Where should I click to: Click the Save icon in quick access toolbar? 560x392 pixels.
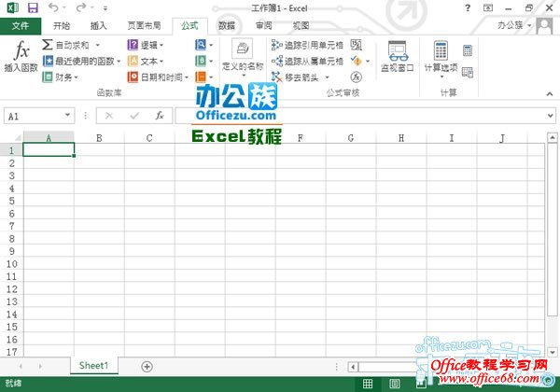33,7
